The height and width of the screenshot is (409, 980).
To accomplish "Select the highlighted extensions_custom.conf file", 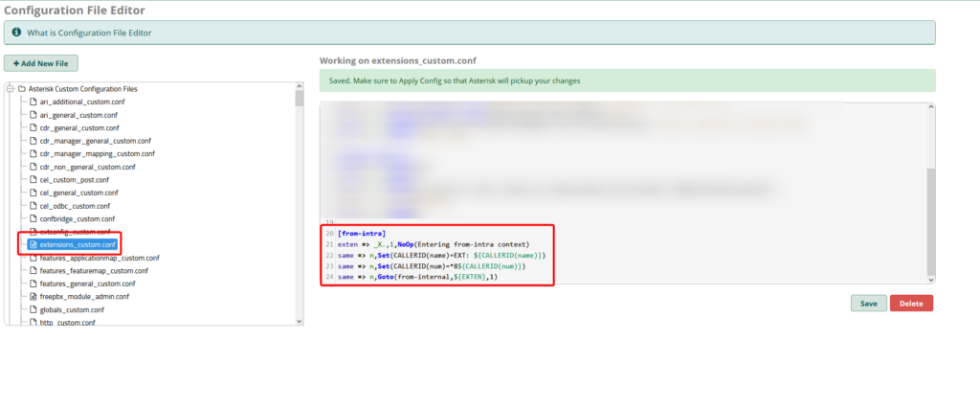I will click(78, 244).
